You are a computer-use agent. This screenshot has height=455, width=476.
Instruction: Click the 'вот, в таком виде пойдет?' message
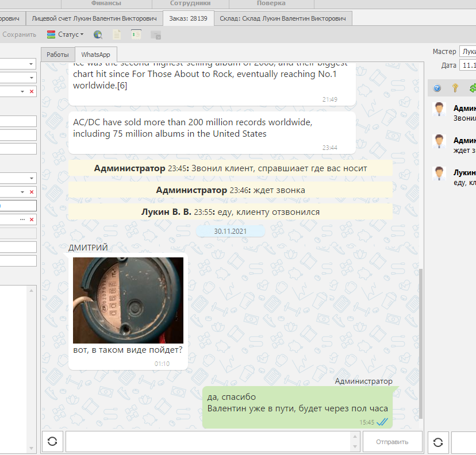128,350
